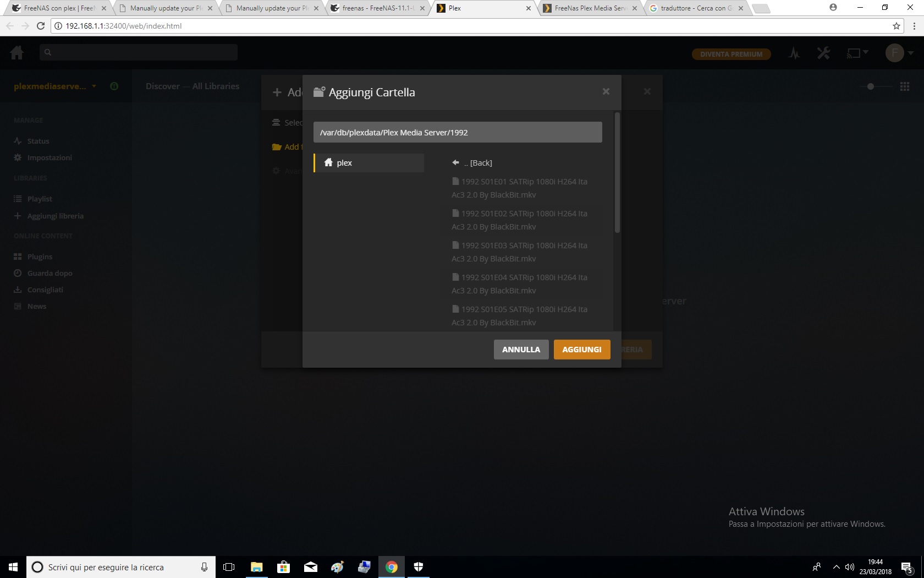Open the user account avatar menu
The image size is (924, 578).
click(x=899, y=53)
